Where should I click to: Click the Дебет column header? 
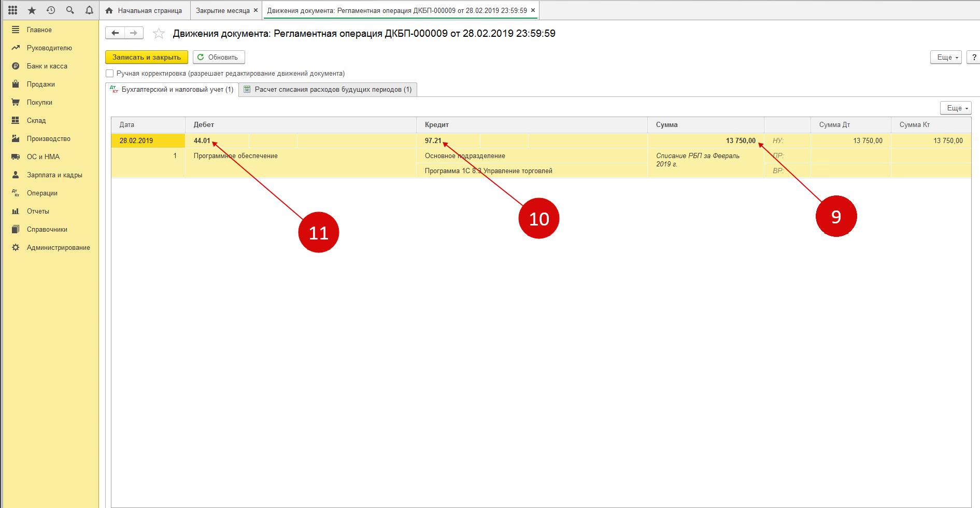tap(301, 124)
